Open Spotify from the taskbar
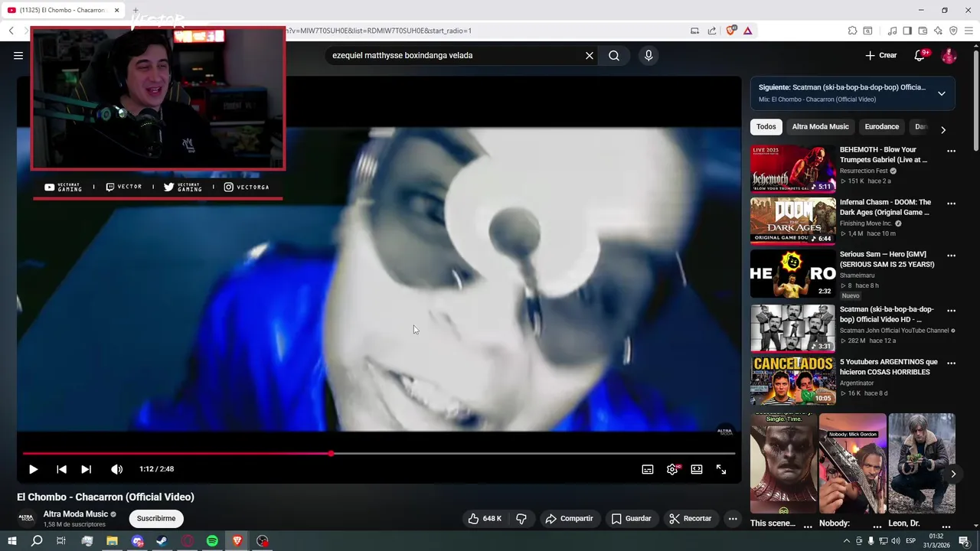The height and width of the screenshot is (551, 980). pyautogui.click(x=212, y=541)
